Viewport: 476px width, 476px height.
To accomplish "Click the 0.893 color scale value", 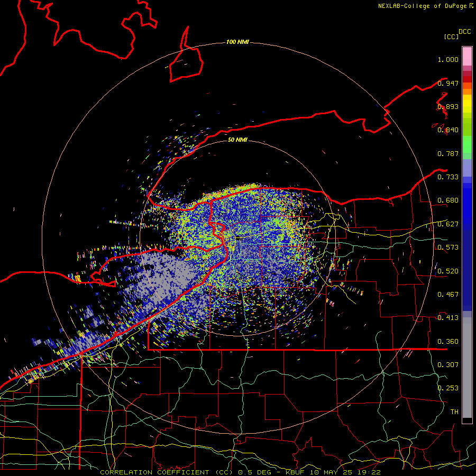I will pyautogui.click(x=448, y=106).
